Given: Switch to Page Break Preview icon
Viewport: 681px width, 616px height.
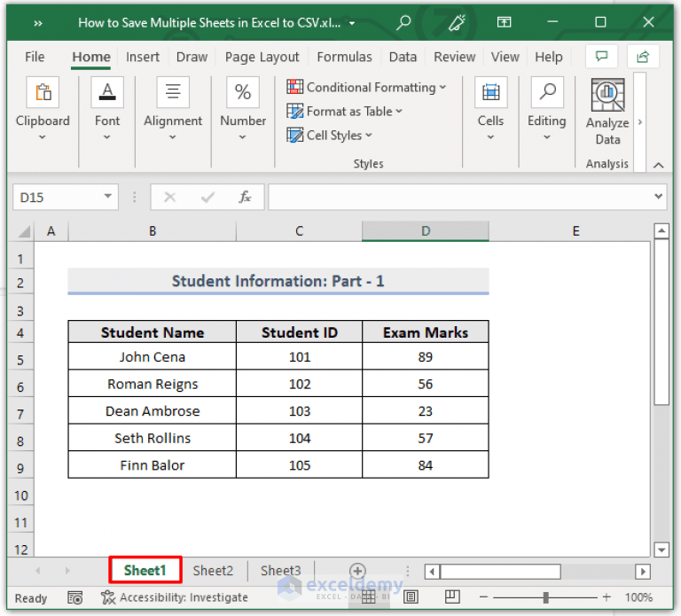Looking at the screenshot, I should point(452,597).
